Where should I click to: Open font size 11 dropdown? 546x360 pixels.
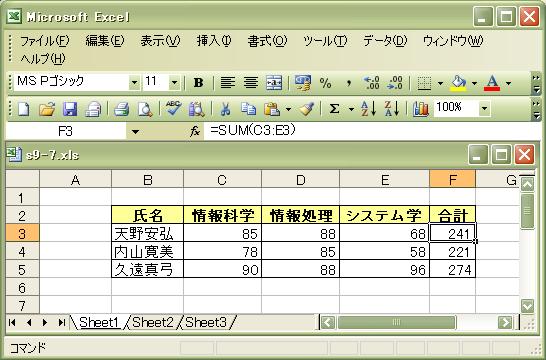click(x=174, y=83)
